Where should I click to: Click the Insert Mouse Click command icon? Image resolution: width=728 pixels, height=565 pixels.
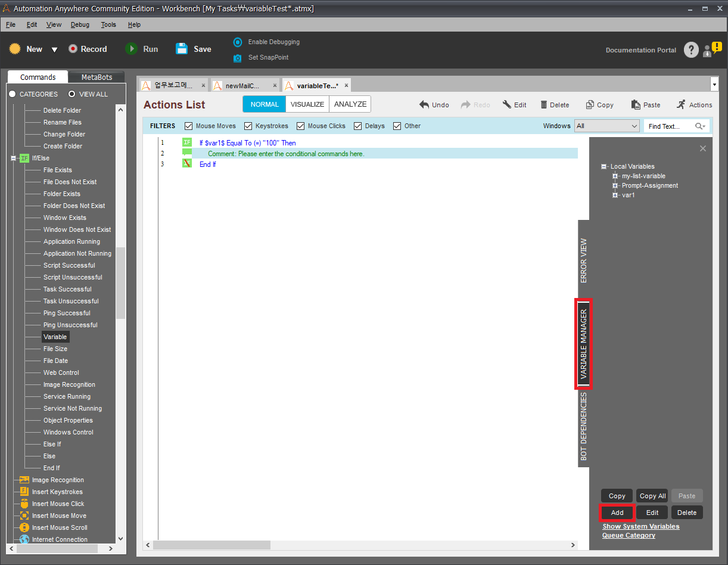pos(24,504)
